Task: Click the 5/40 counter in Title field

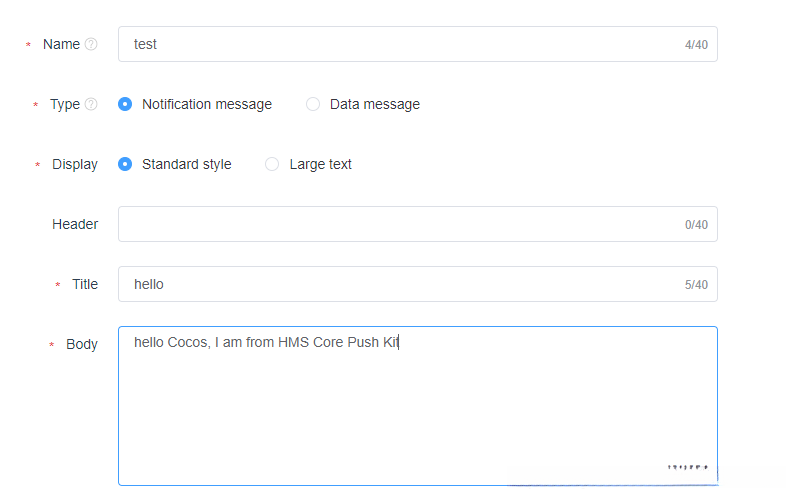Action: click(696, 285)
